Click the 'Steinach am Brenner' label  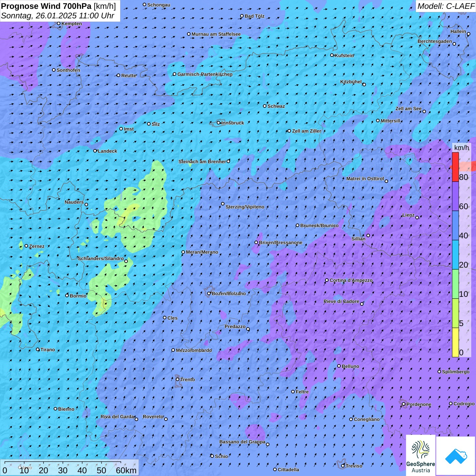click(202, 161)
